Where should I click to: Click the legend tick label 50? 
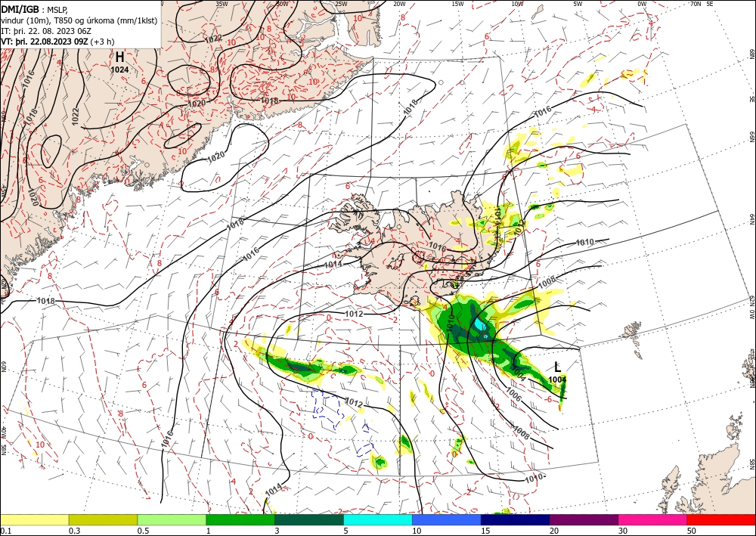(692, 531)
